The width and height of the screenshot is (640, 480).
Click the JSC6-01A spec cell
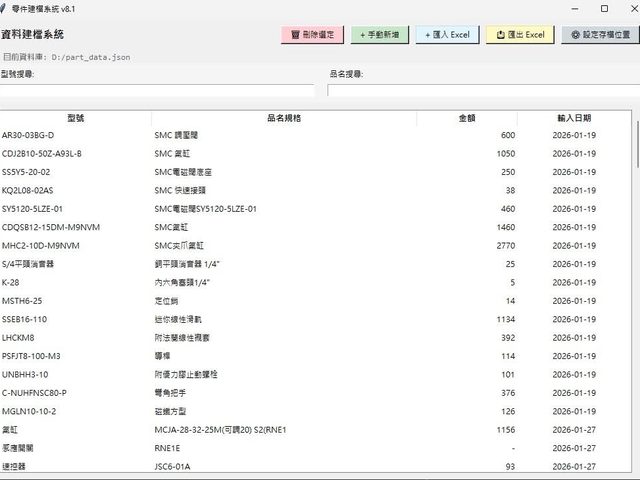[172, 467]
